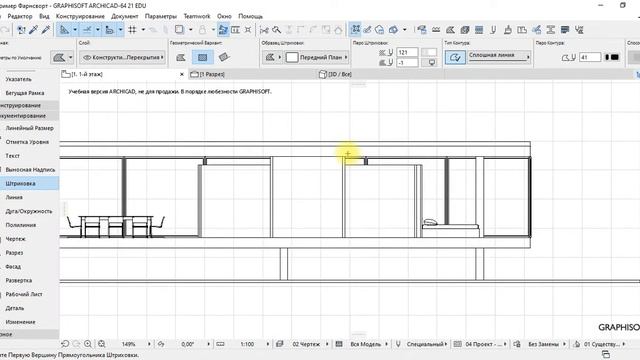Open the Документ menu
Image resolution: width=640 pixels, height=360 pixels.
click(x=124, y=16)
